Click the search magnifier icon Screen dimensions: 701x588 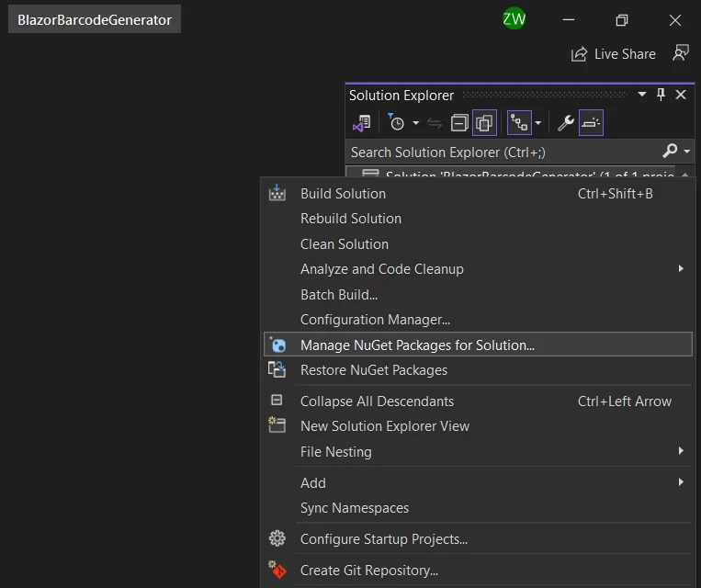click(670, 152)
